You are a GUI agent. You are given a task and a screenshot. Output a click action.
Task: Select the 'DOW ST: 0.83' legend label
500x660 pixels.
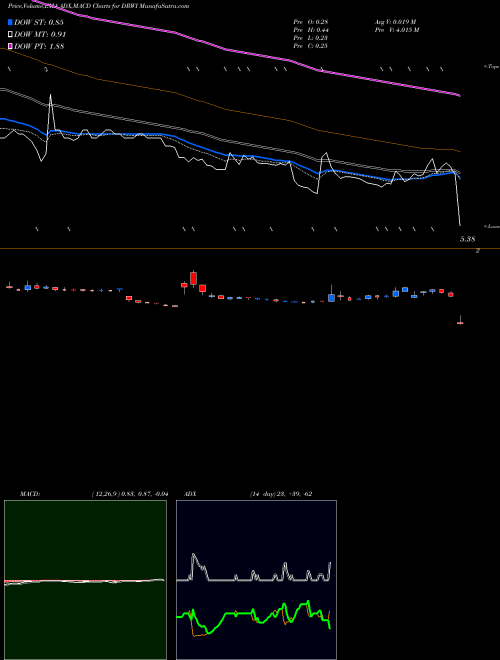[x=39, y=22]
